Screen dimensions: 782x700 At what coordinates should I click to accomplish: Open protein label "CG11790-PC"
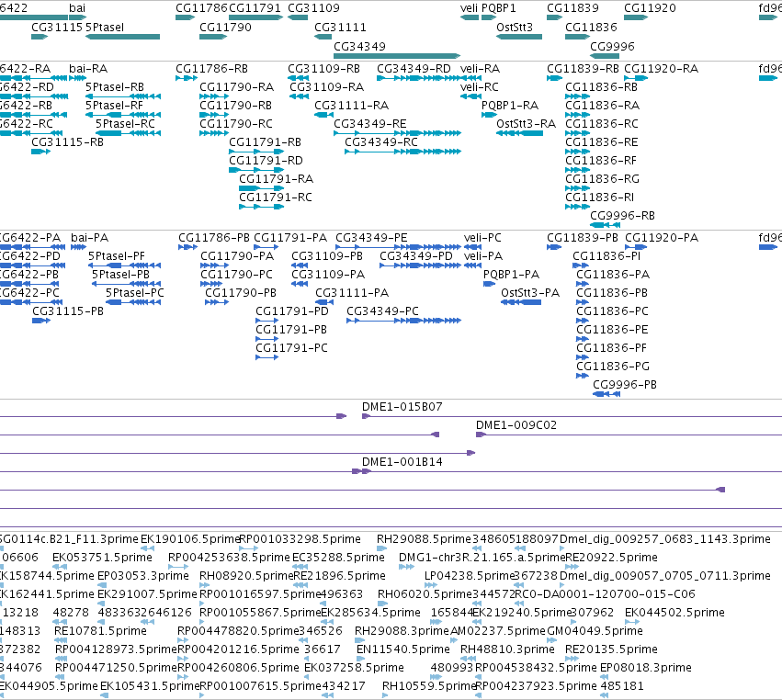236,275
